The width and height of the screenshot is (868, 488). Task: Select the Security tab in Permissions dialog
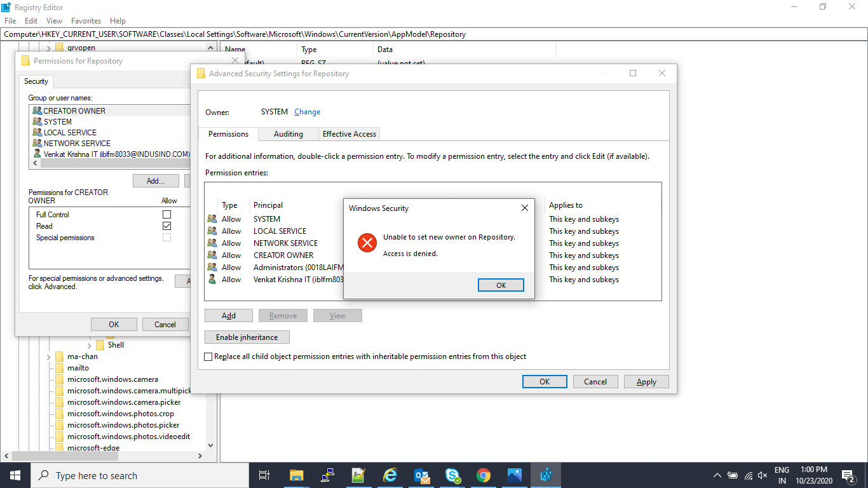36,81
